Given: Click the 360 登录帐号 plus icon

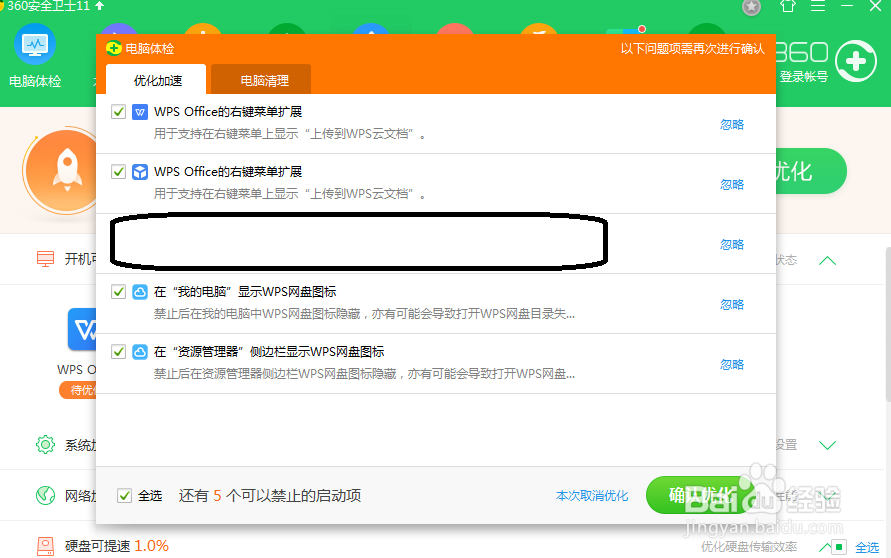Looking at the screenshot, I should tap(856, 61).
